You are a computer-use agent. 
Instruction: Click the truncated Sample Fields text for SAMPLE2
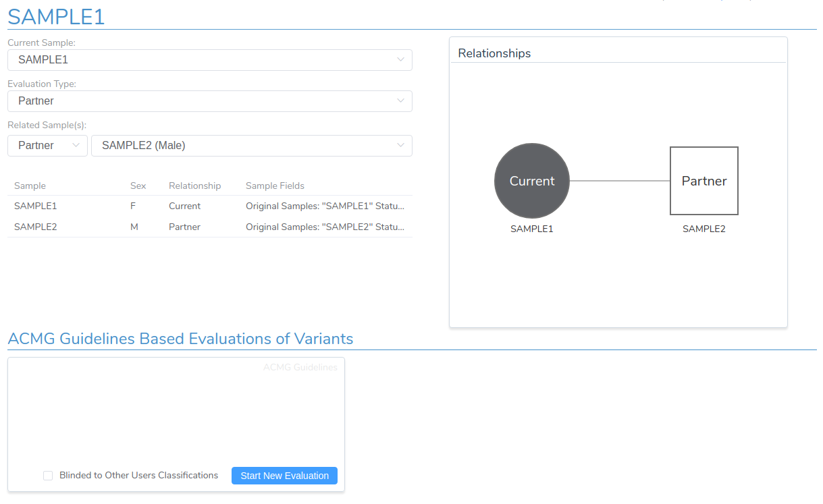pos(325,227)
